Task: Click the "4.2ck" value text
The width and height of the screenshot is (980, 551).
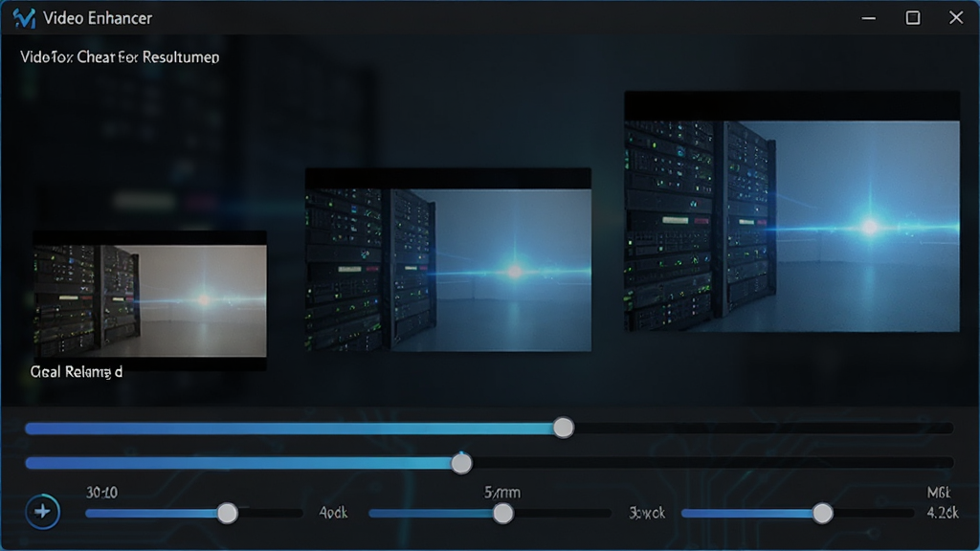Action: pos(943,513)
